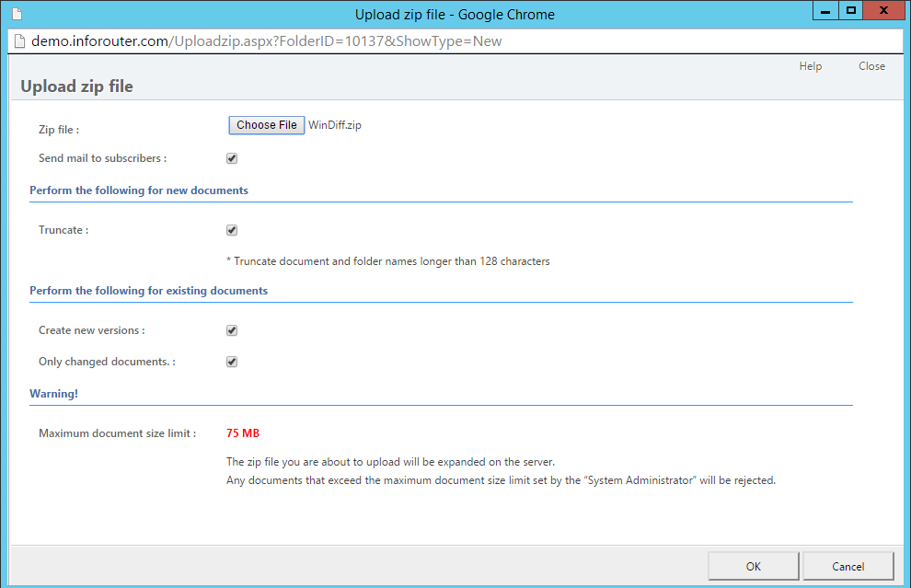This screenshot has height=588, width=911.
Task: Click 'Perform the following for new documents' heading
Action: [139, 190]
